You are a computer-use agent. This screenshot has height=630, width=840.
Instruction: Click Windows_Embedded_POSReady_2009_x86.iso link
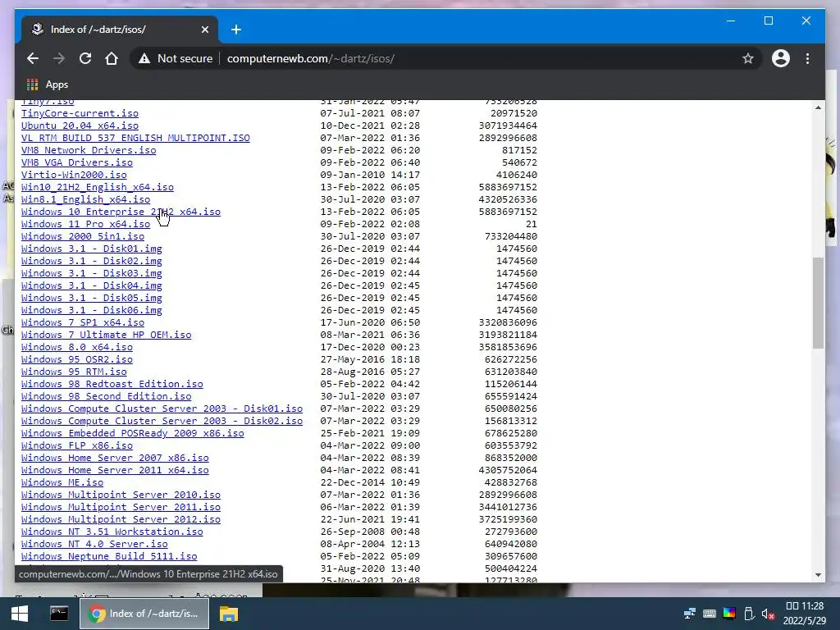click(132, 434)
